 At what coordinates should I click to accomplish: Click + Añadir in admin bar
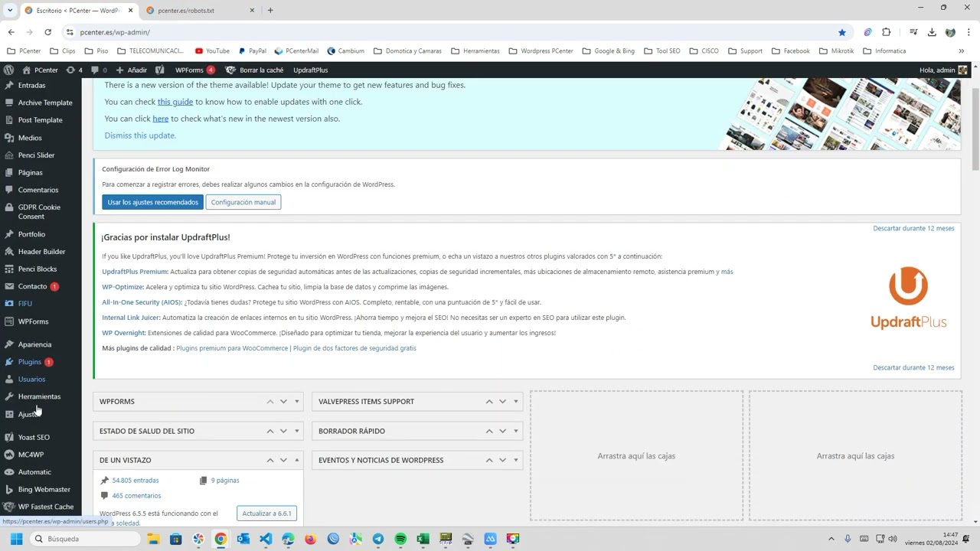tap(132, 70)
